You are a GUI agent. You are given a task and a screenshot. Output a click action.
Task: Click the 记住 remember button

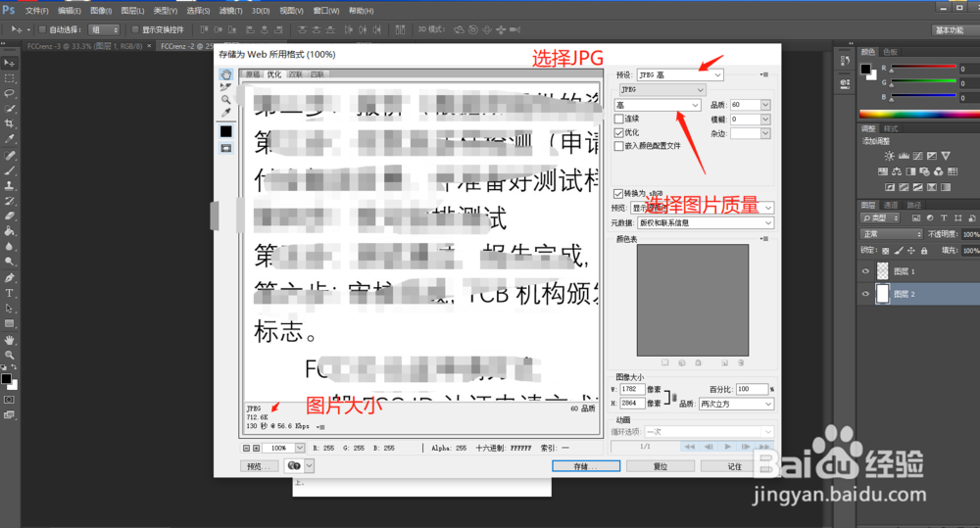coord(734,466)
